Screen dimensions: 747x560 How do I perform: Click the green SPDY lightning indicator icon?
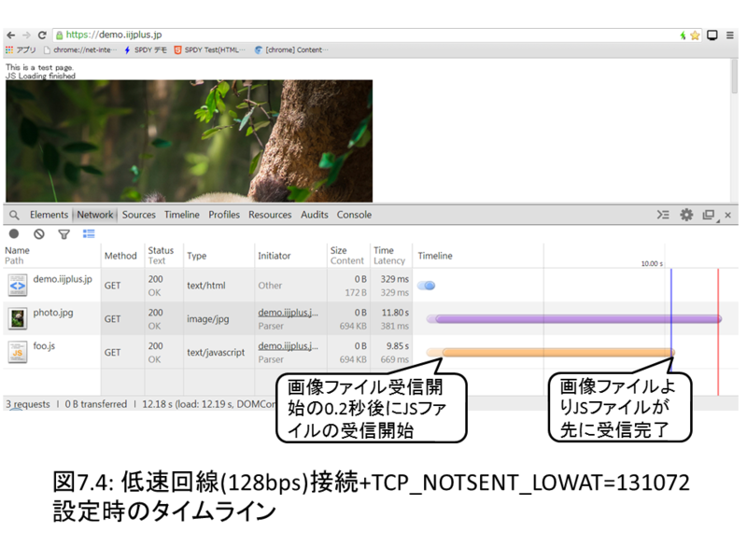[x=683, y=35]
